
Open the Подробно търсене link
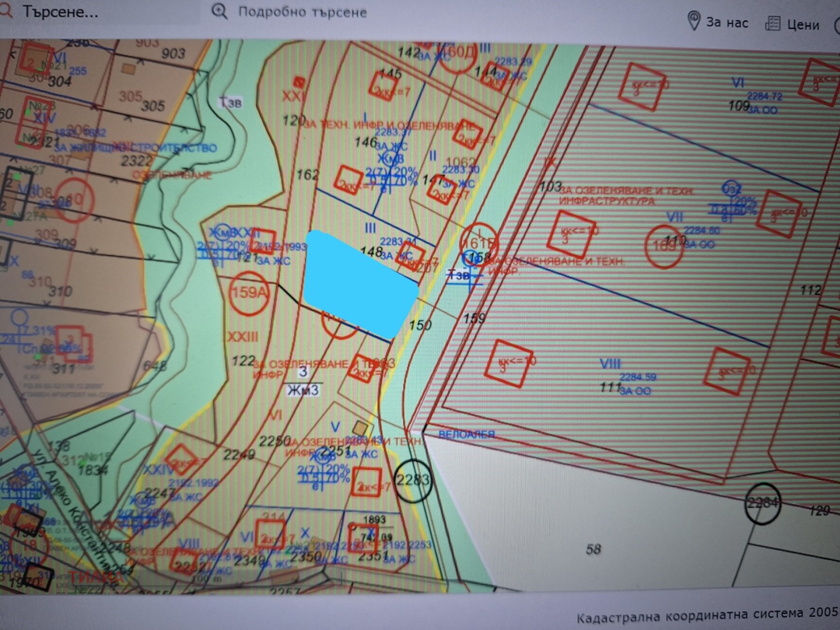pos(302,12)
